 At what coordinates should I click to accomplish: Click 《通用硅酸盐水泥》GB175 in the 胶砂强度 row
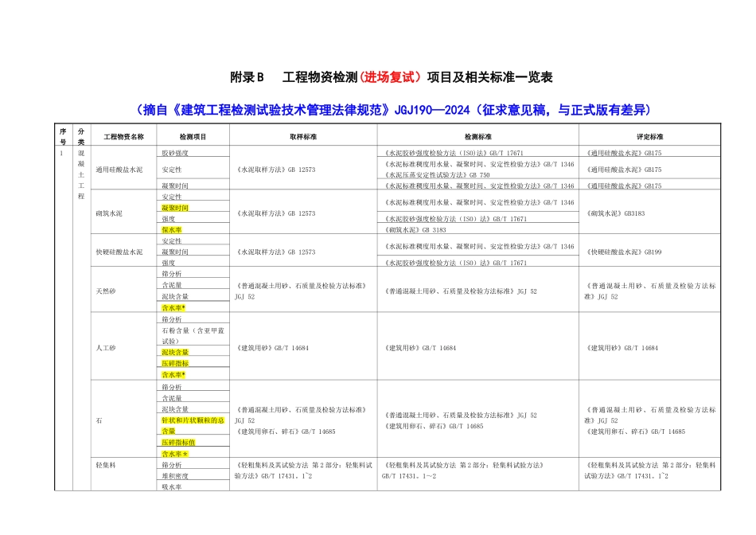pos(623,153)
